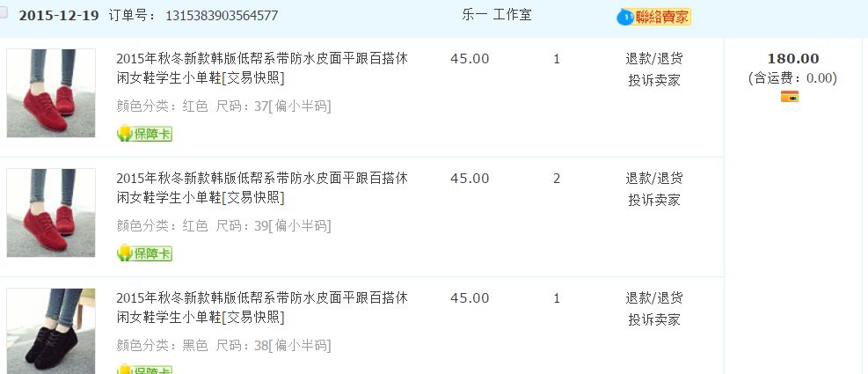This screenshot has width=868, height=374.
Task: Click 投诉卖家 for the black size 38 shoes
Action: tap(653, 319)
